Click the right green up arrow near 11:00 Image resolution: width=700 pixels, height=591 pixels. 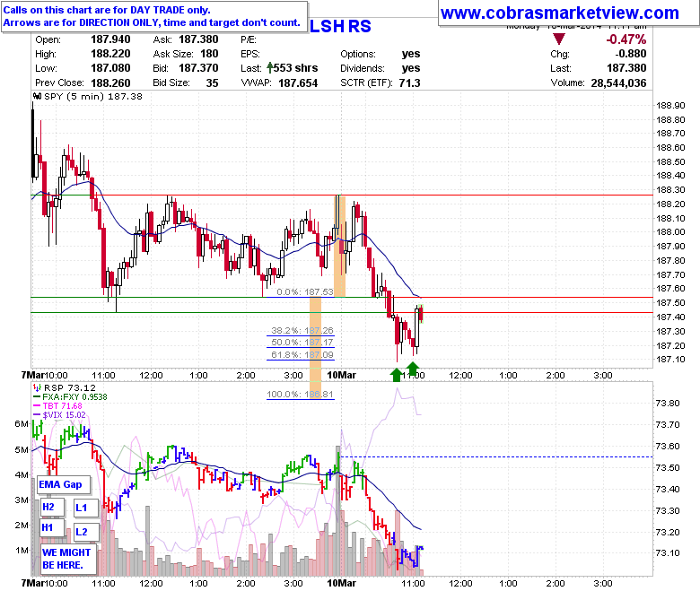coord(413,369)
